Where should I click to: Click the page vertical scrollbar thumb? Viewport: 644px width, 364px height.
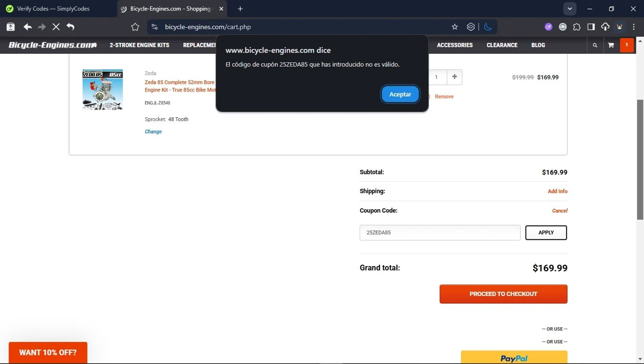pos(640,159)
